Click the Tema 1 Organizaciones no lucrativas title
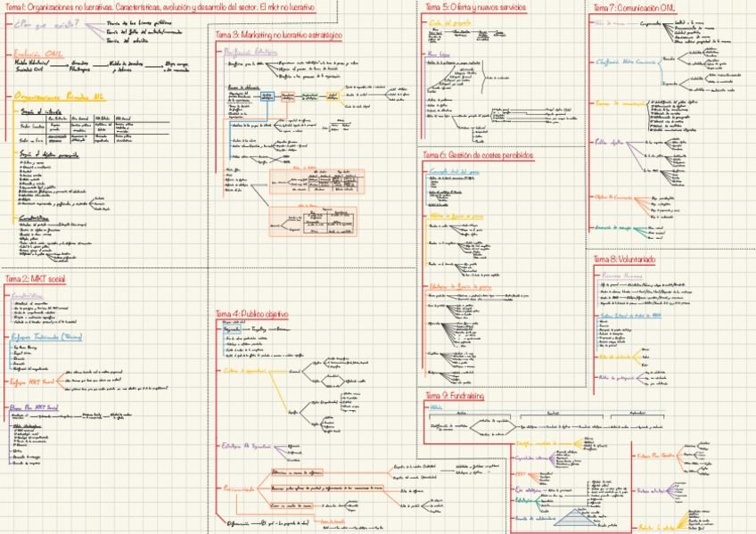This screenshot has width=756, height=534. pos(169,7)
